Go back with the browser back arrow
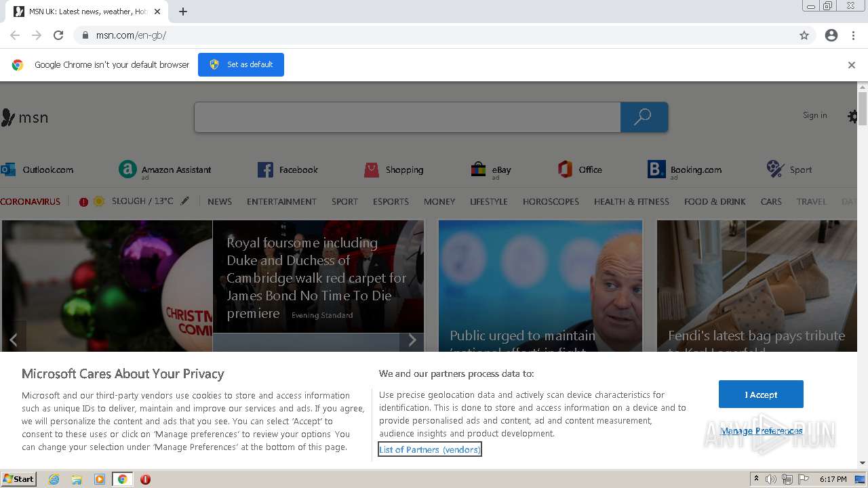Image resolution: width=868 pixels, height=488 pixels. [15, 35]
